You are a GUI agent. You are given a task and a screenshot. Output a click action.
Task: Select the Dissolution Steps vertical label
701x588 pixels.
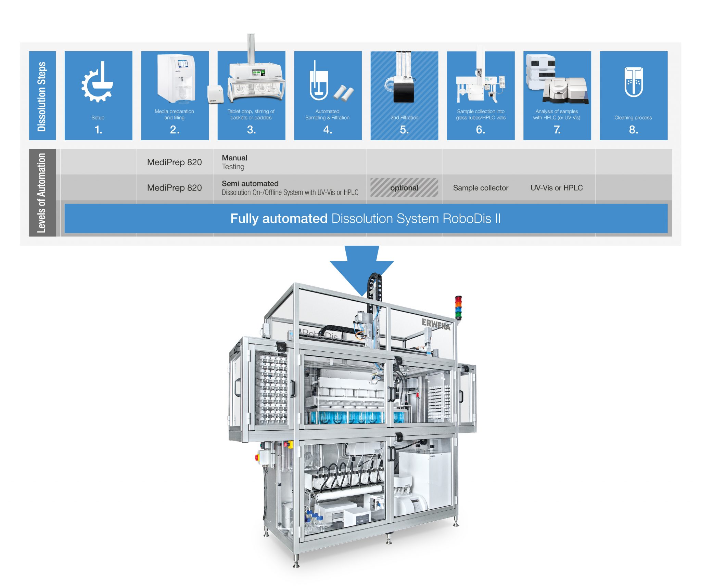coord(42,96)
